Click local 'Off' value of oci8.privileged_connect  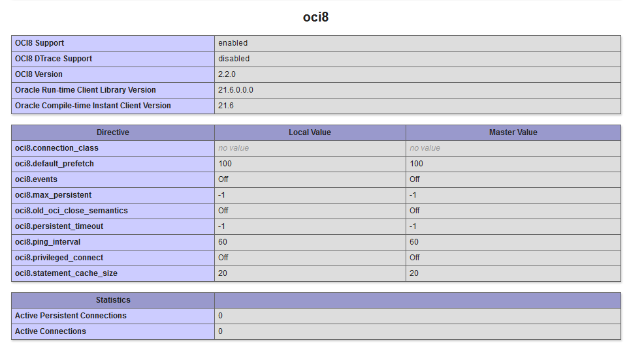pyautogui.click(x=223, y=258)
